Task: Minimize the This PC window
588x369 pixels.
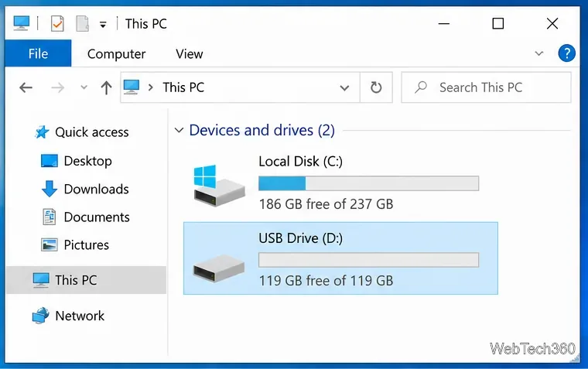Action: (443, 24)
